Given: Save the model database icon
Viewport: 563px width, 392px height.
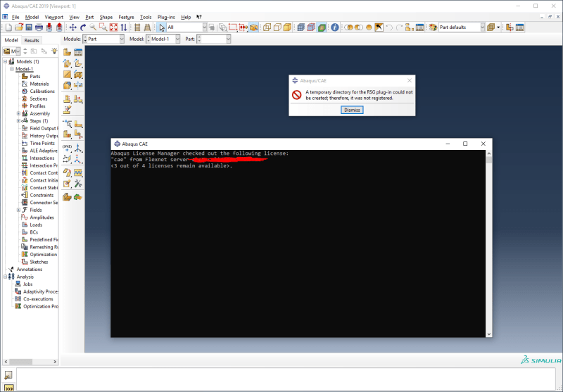Looking at the screenshot, I should point(29,27).
